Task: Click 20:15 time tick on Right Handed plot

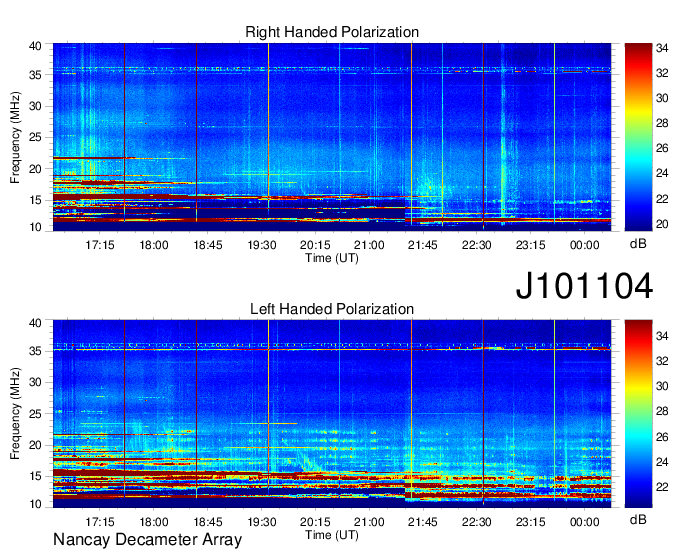Action: 315,245
